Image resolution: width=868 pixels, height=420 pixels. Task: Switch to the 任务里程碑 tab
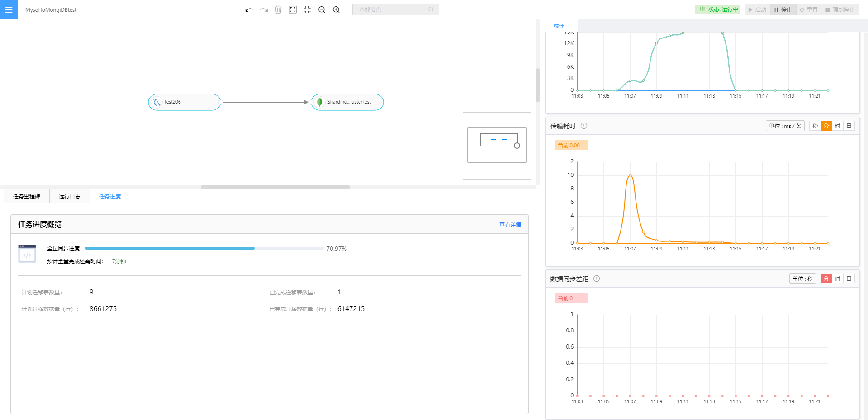[x=27, y=196]
